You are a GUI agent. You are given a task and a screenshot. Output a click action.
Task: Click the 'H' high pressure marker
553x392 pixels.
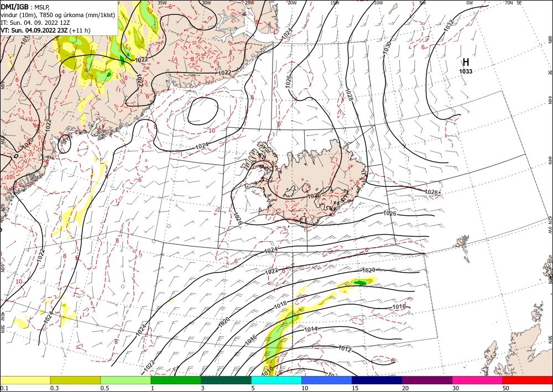pyautogui.click(x=466, y=62)
